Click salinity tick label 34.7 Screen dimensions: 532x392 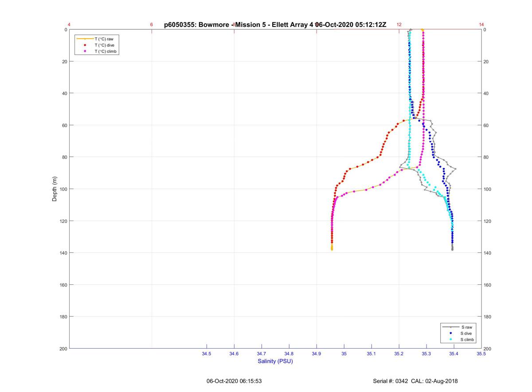coord(262,353)
